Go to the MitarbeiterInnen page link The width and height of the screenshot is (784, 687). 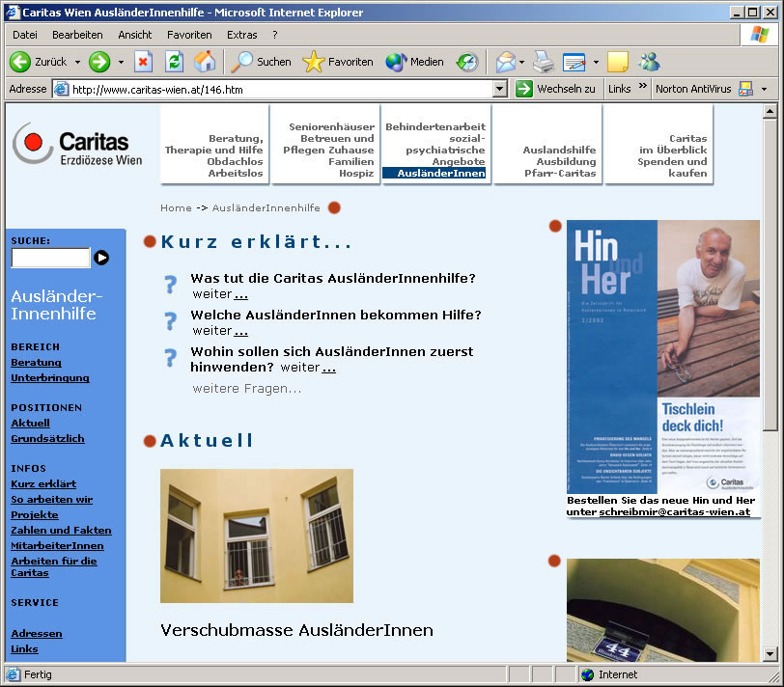(x=57, y=545)
